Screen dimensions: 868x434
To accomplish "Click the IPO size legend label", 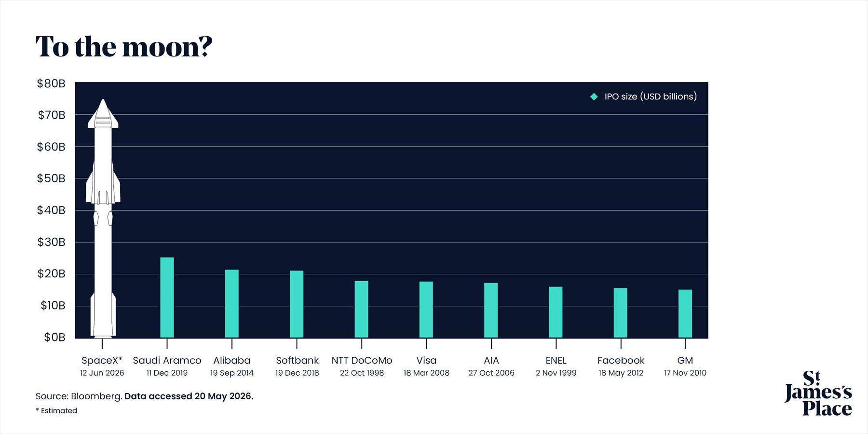I will [651, 97].
